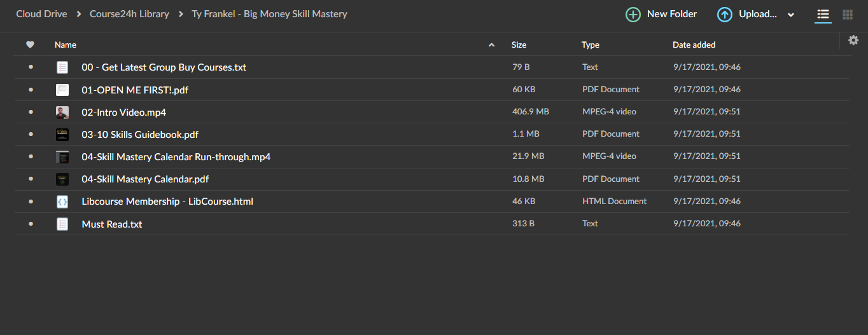Screen dimensions: 868x335
Task: Click the New Folder plus icon
Action: 633,15
